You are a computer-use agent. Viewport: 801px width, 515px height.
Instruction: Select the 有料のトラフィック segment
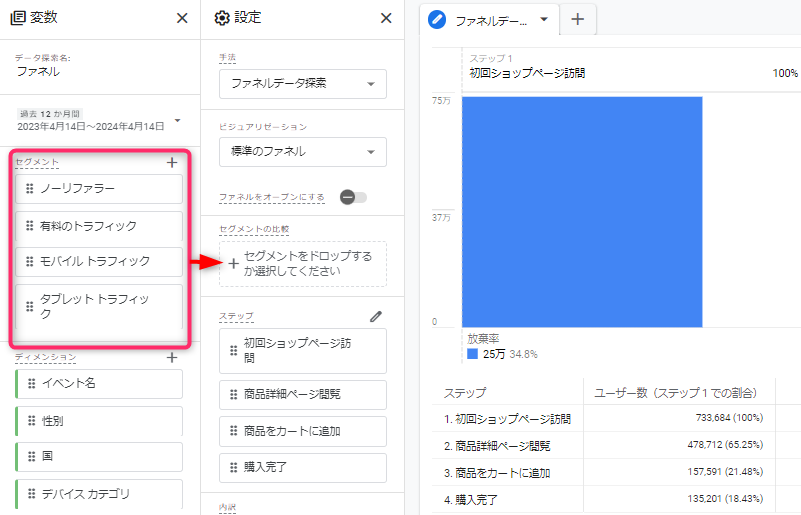(x=99, y=226)
